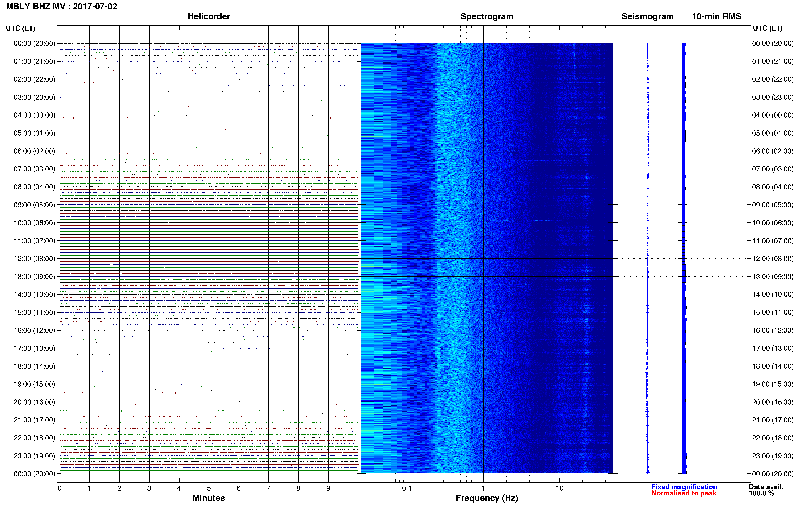Click left time label 12:00 (08:00)
The image size is (812, 508).
point(34,259)
